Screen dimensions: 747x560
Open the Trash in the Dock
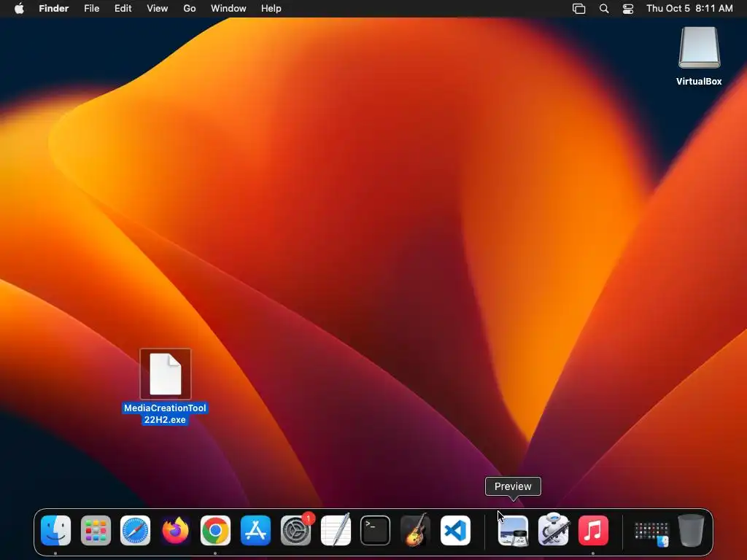coord(691,531)
